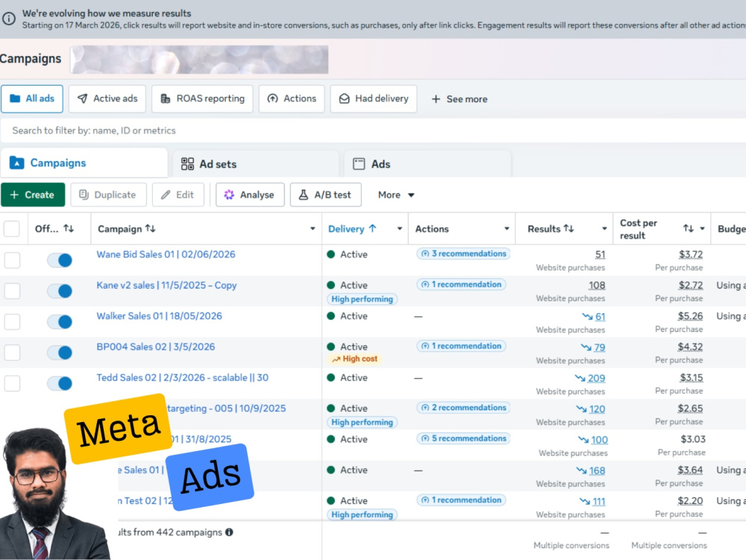Viewport: 746px width, 560px height.
Task: Click the result value 108
Action: (x=597, y=286)
